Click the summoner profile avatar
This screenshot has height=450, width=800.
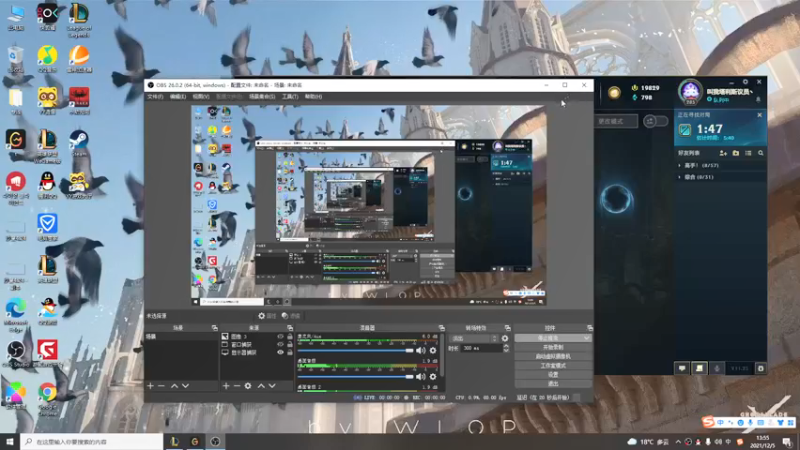pyautogui.click(x=690, y=92)
